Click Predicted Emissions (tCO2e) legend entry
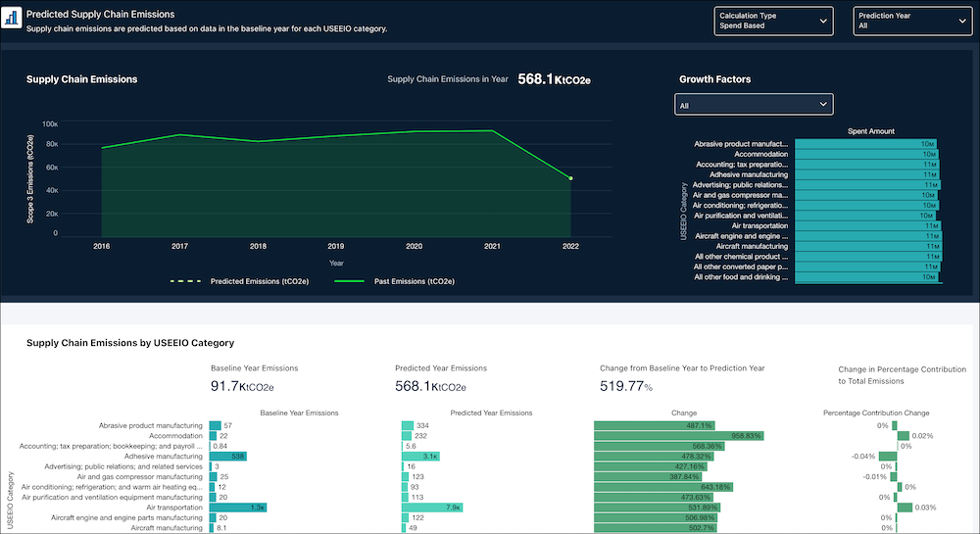980x534 pixels. pyautogui.click(x=240, y=281)
